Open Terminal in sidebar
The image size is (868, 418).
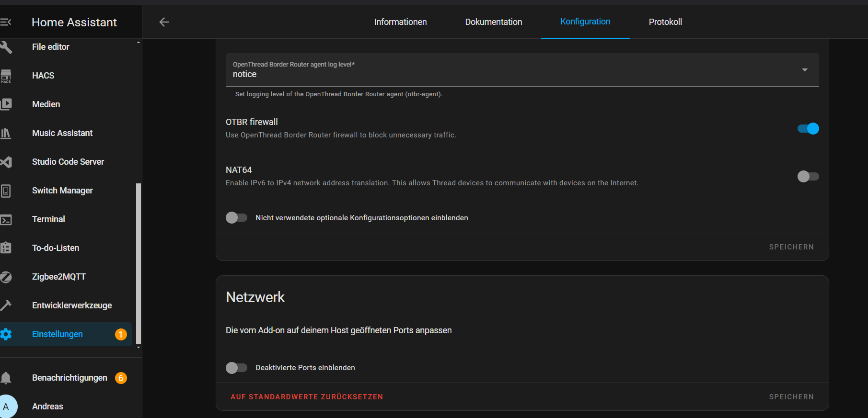pos(66,219)
